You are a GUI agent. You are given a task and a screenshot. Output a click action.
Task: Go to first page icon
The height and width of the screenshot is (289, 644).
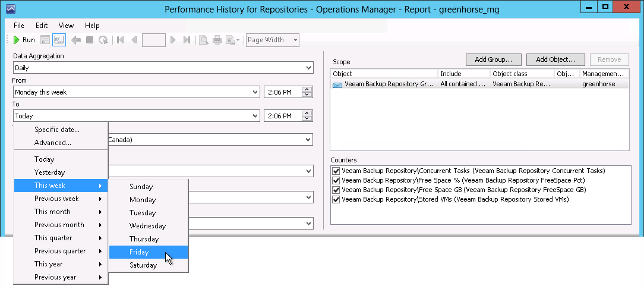click(x=121, y=40)
